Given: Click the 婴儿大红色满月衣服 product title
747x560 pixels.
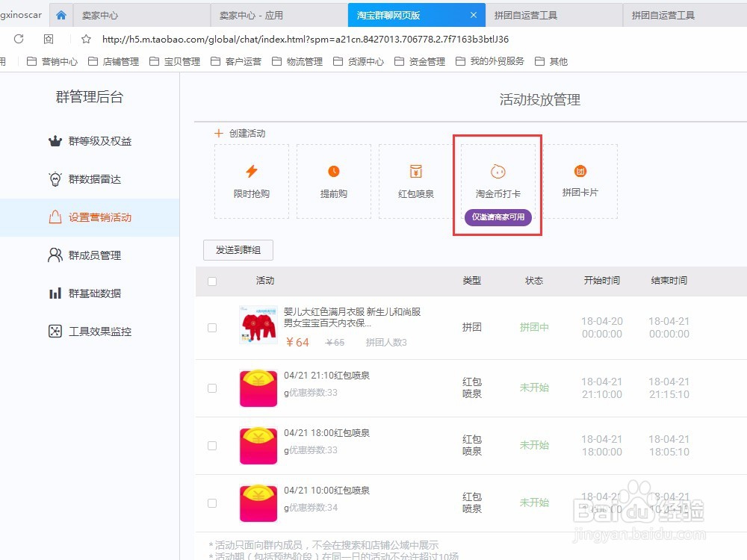Looking at the screenshot, I should (352, 317).
